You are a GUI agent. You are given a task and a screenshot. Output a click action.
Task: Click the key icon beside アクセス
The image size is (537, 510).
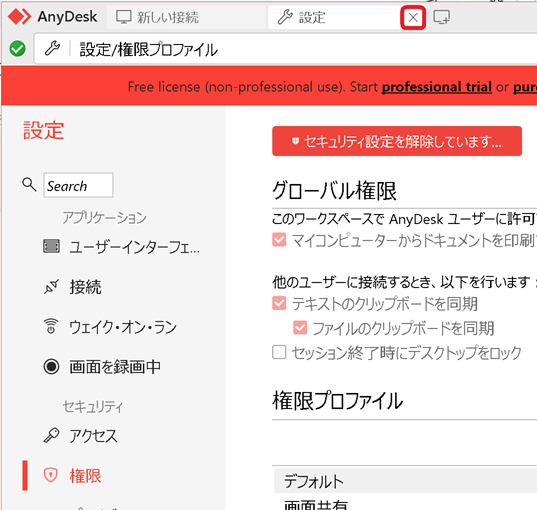pos(51,436)
